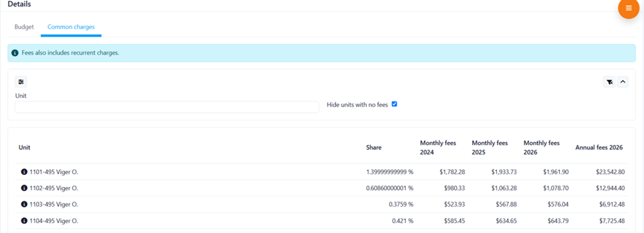
Task: Clear filters with the funnel icon
Action: click(x=609, y=82)
